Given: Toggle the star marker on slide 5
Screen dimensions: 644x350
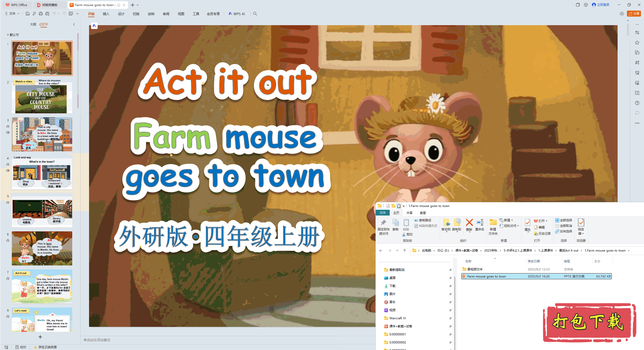Looking at the screenshot, I should [8, 202].
